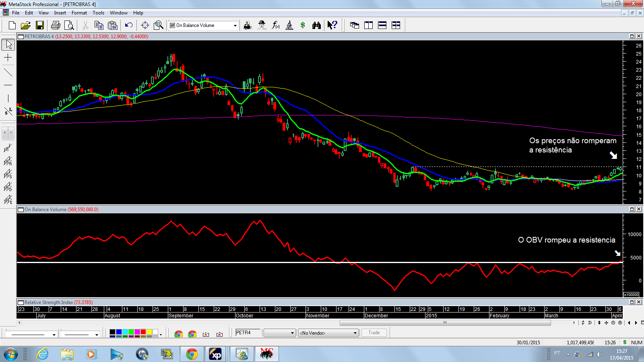Open Print Preview from the toolbar
This screenshot has height=362, width=644.
[69, 25]
